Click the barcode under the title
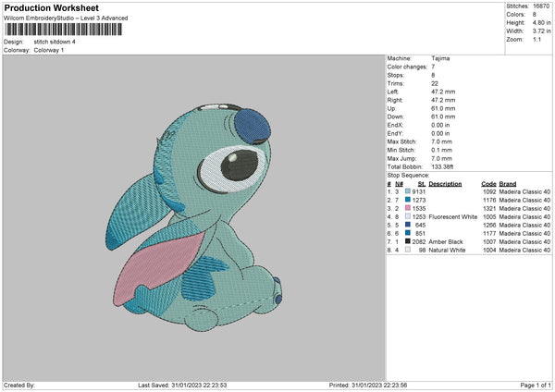555x392 pixels. [x=63, y=30]
